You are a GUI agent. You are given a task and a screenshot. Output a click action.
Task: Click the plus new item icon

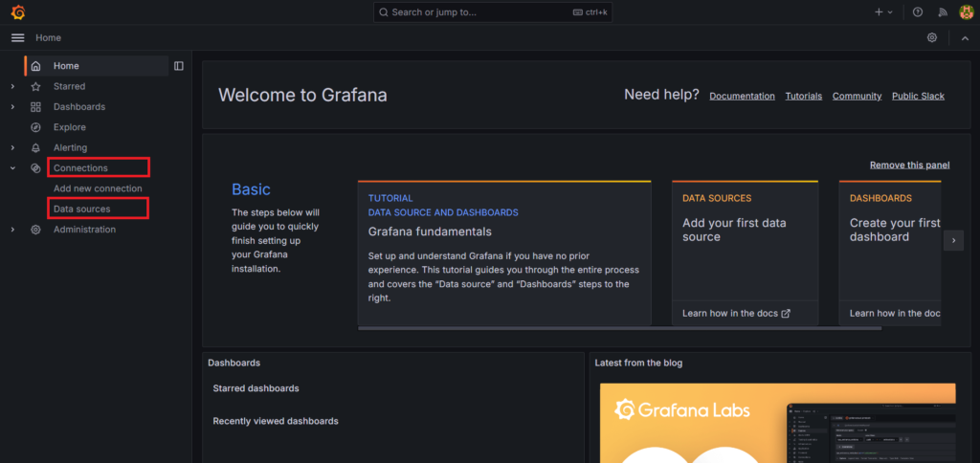pos(879,11)
